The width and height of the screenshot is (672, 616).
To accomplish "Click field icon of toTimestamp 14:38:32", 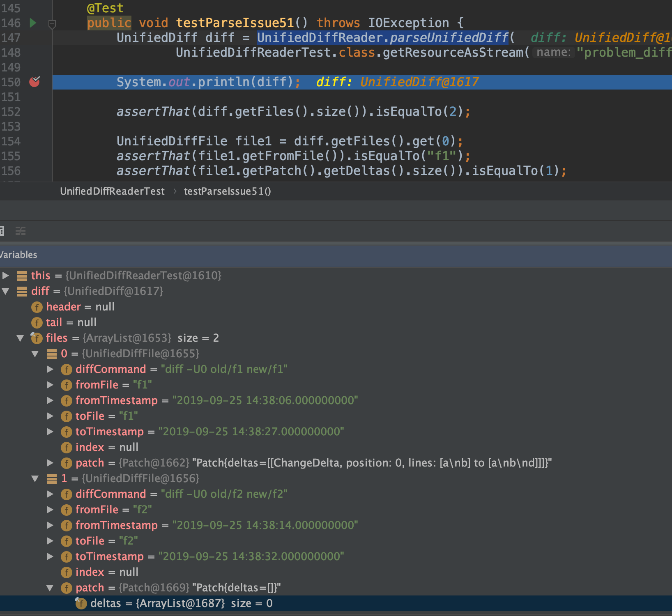I will [x=67, y=556].
